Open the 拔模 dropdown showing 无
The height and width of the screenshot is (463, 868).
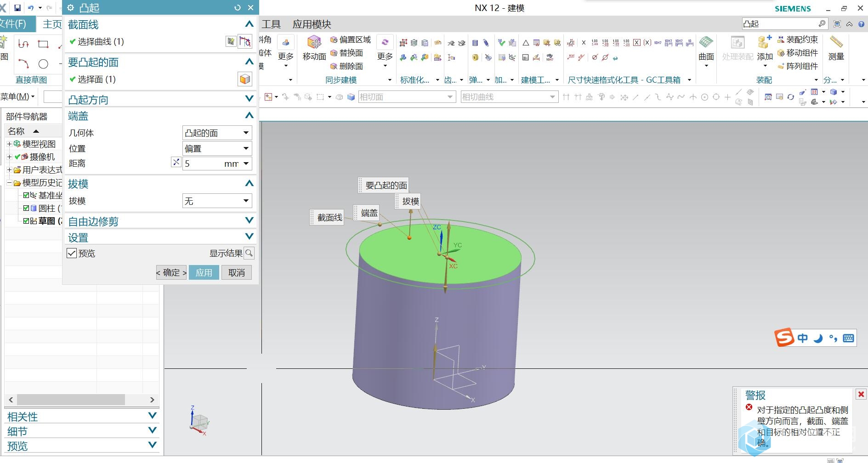(217, 201)
